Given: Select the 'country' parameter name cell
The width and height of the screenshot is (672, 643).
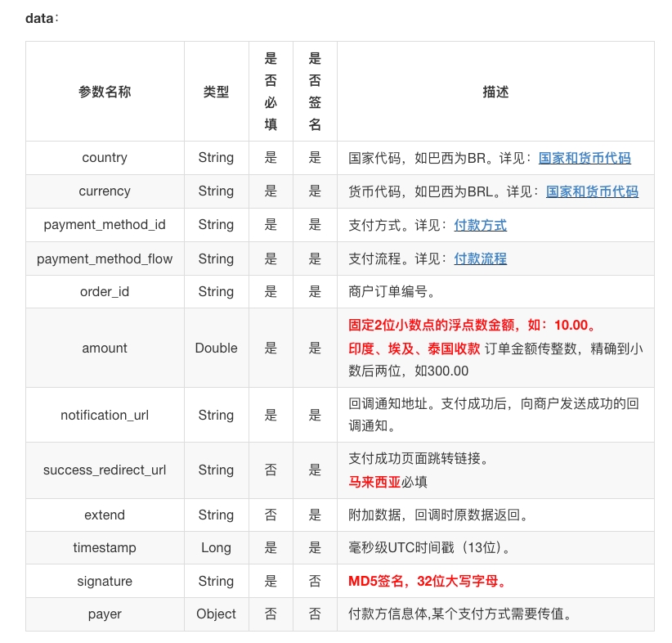Looking at the screenshot, I should tap(105, 157).
